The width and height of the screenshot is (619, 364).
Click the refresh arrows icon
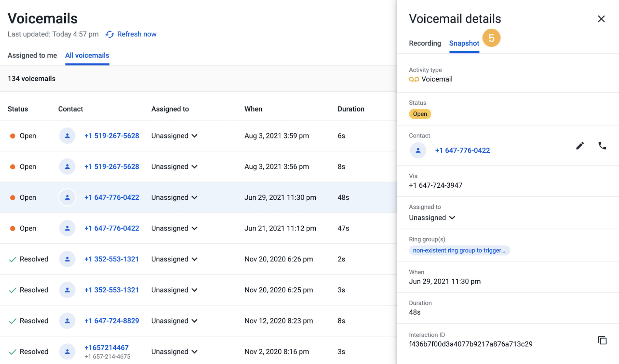110,34
